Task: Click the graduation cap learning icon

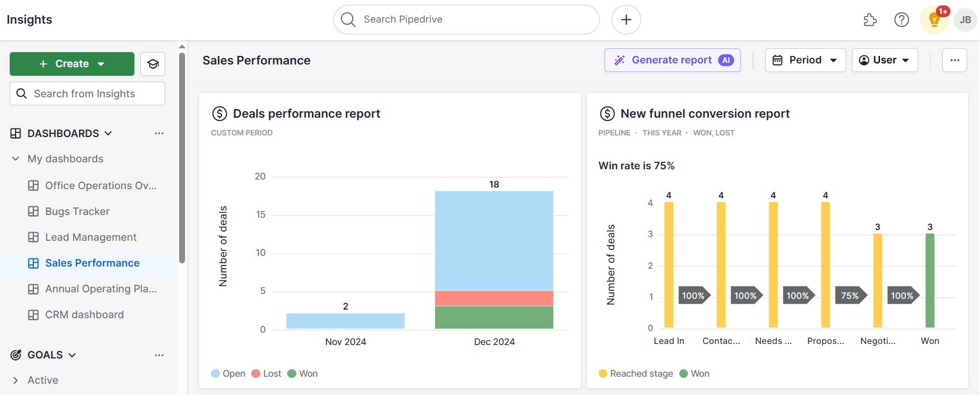Action: [153, 64]
